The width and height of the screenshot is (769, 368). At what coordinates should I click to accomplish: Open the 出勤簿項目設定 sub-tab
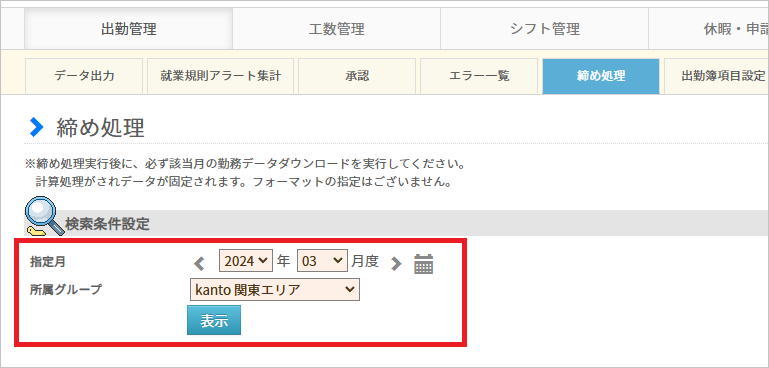pyautogui.click(x=717, y=76)
